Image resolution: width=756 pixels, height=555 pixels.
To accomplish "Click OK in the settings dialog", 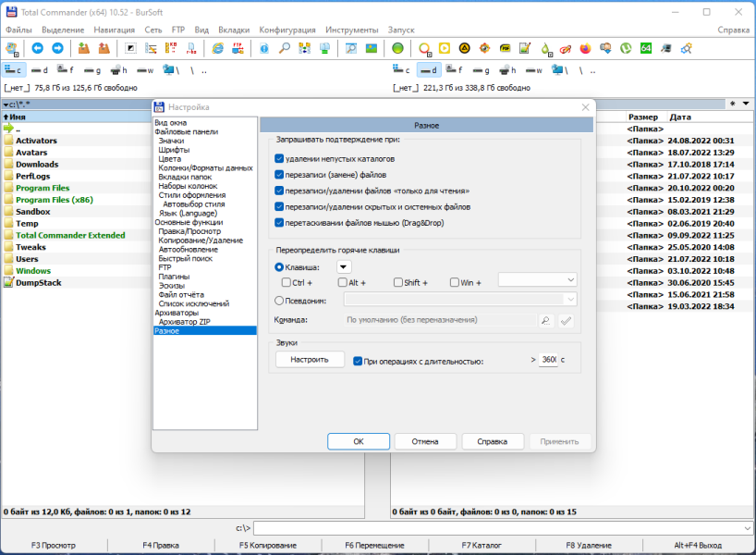I will (359, 441).
